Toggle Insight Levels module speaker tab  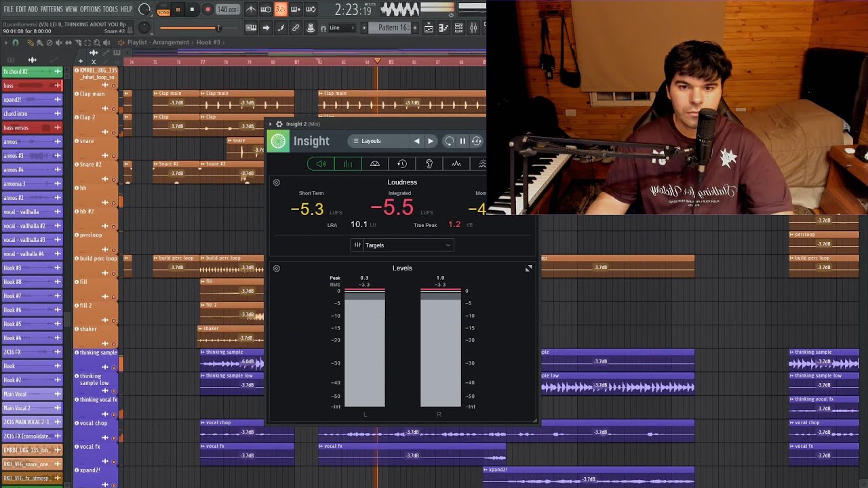coord(321,163)
